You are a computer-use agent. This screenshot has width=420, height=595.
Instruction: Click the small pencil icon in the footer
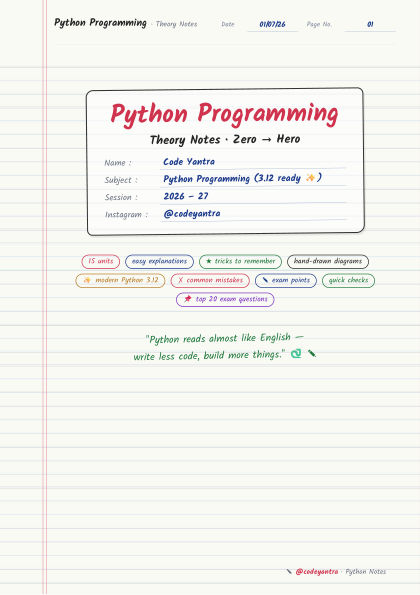click(289, 571)
